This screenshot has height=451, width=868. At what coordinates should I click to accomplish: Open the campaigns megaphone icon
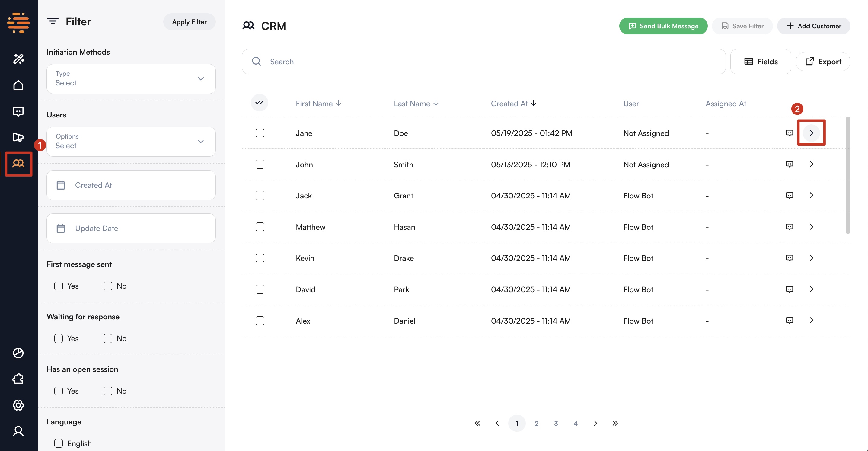[18, 137]
